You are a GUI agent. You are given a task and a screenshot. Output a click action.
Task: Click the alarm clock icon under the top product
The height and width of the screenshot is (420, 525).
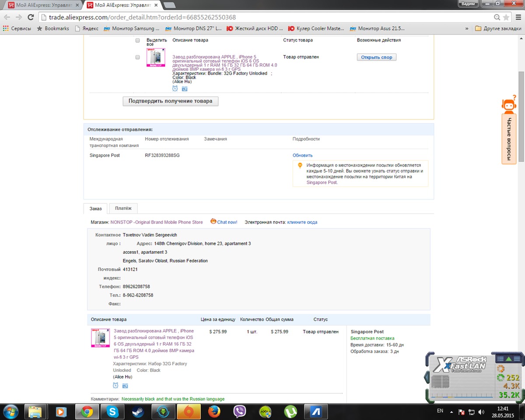(175, 88)
